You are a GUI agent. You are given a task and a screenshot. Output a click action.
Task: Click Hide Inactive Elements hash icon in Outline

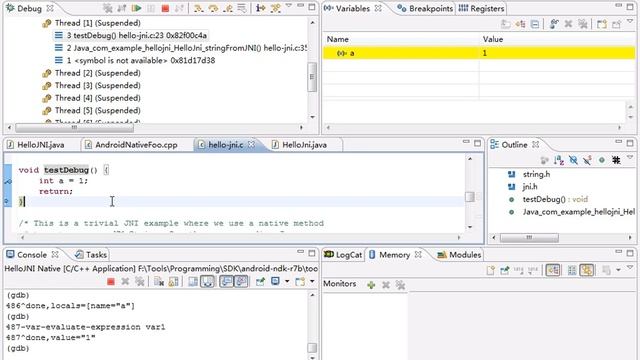616,160
